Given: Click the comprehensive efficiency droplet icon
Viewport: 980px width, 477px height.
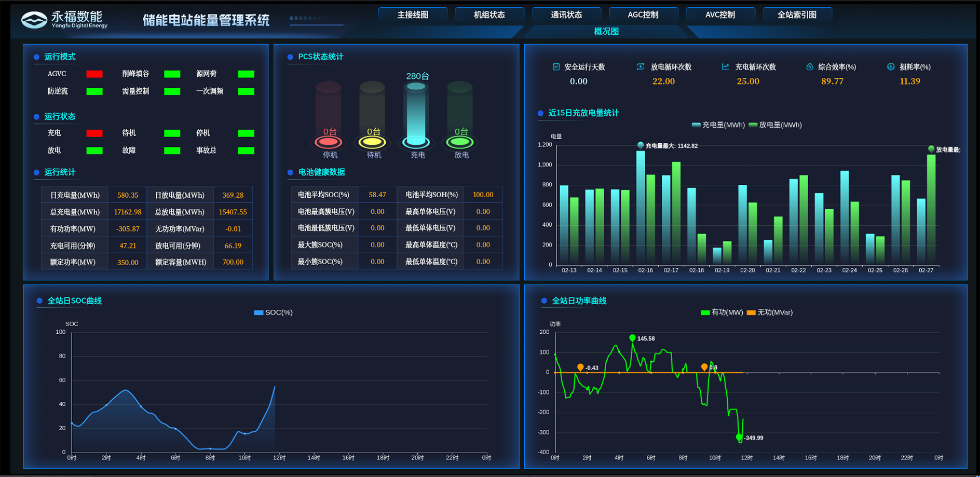Looking at the screenshot, I should 809,67.
